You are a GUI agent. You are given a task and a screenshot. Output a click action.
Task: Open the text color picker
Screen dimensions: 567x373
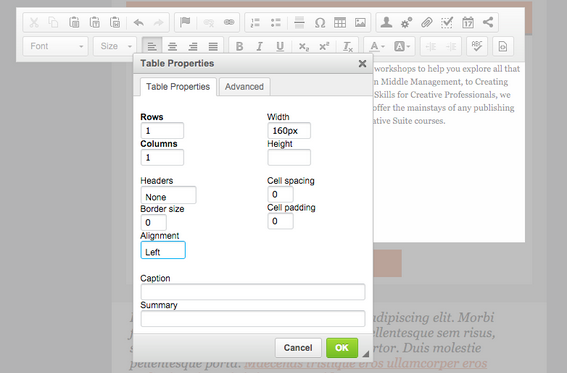coord(377,46)
